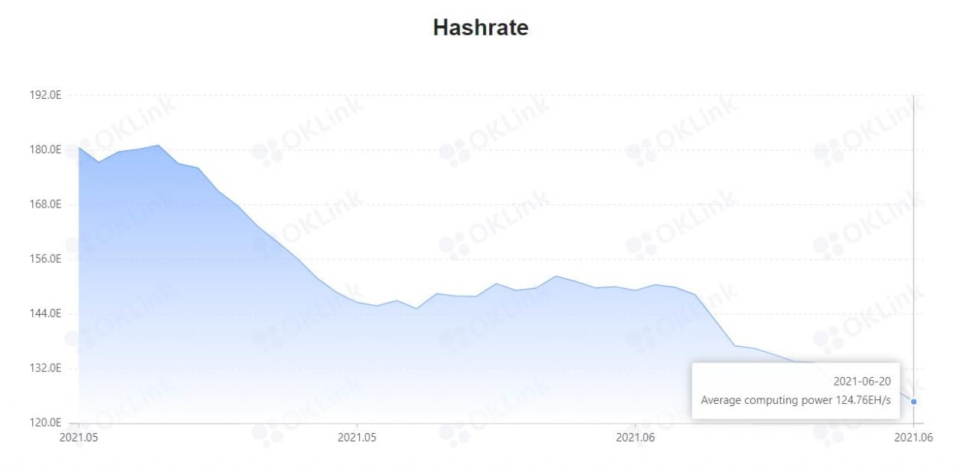
Task: Click the 120.0E y-axis label
Action: pos(45,422)
